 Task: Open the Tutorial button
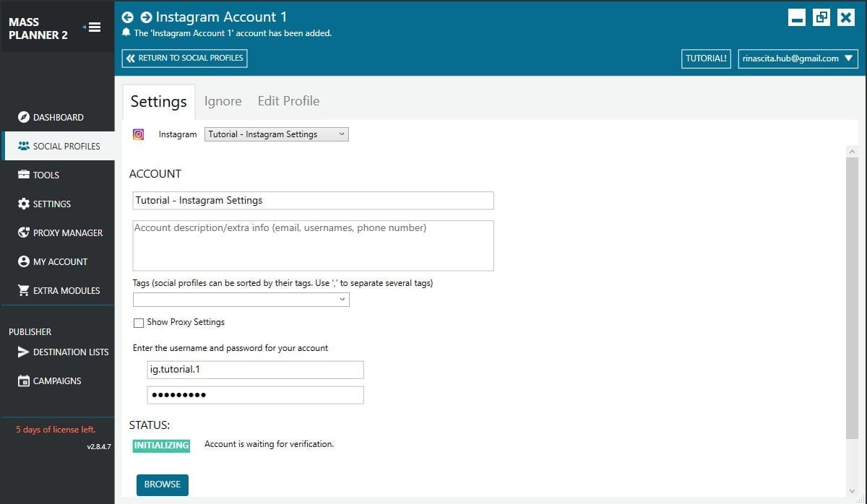pos(706,58)
